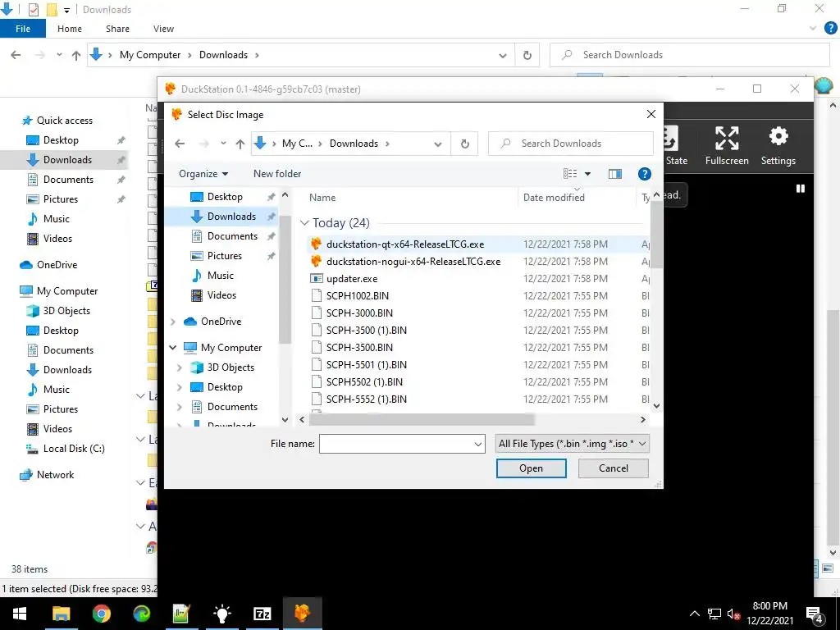Go up a level in File Explorer

(x=76, y=55)
